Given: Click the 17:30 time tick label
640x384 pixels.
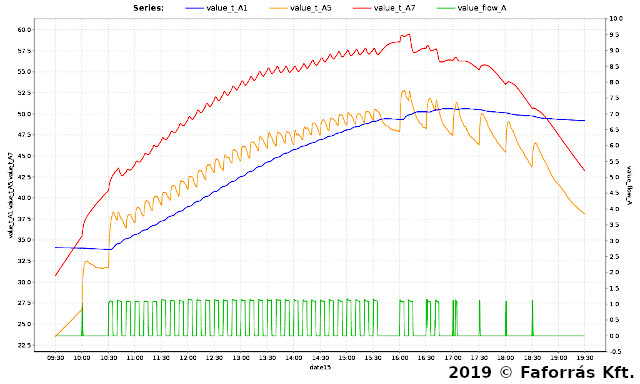Looking at the screenshot, I should tap(479, 358).
